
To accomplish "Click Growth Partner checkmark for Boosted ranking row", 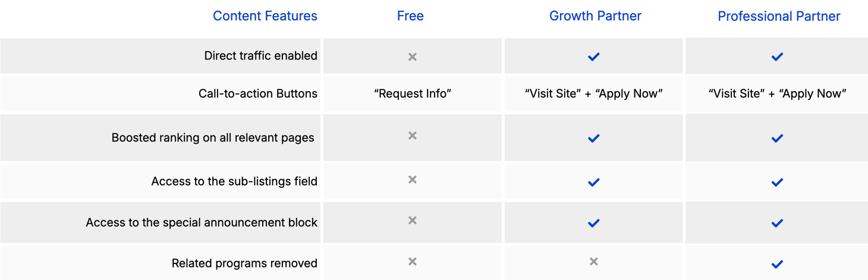I will click(593, 139).
